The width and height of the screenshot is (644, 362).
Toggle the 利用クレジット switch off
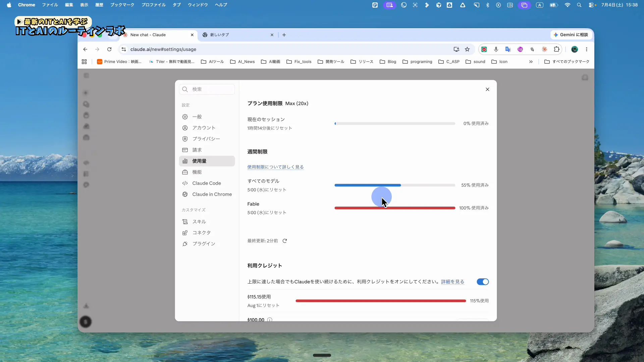click(x=483, y=282)
